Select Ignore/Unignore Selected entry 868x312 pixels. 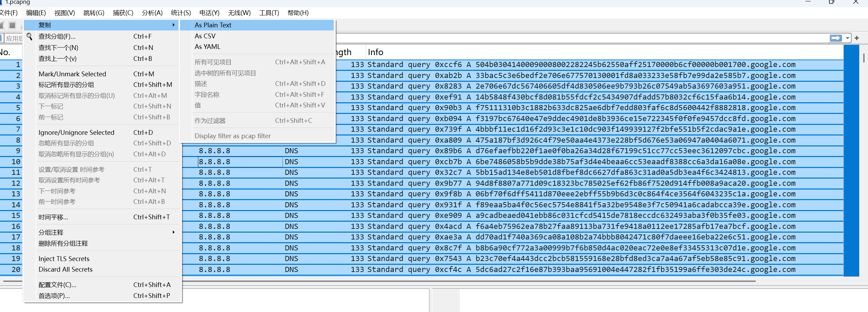(101, 132)
